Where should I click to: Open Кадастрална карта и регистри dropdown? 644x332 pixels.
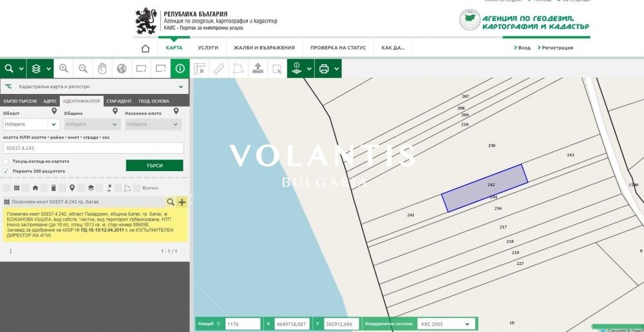95,87
